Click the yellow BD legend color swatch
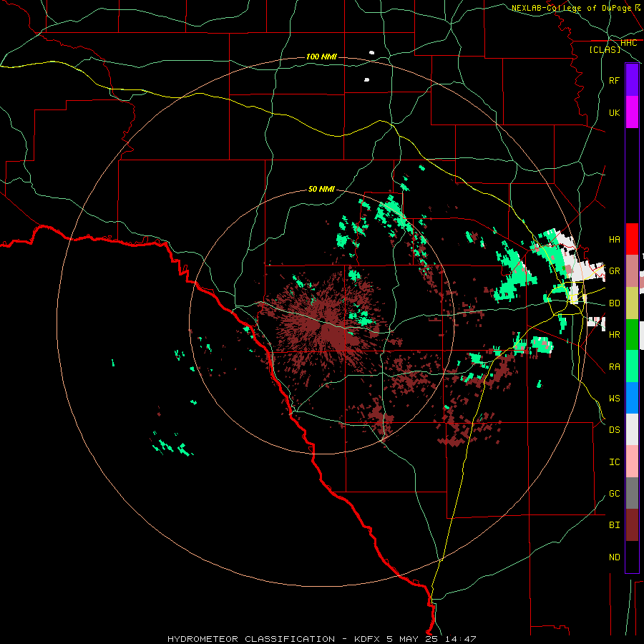 (632, 303)
